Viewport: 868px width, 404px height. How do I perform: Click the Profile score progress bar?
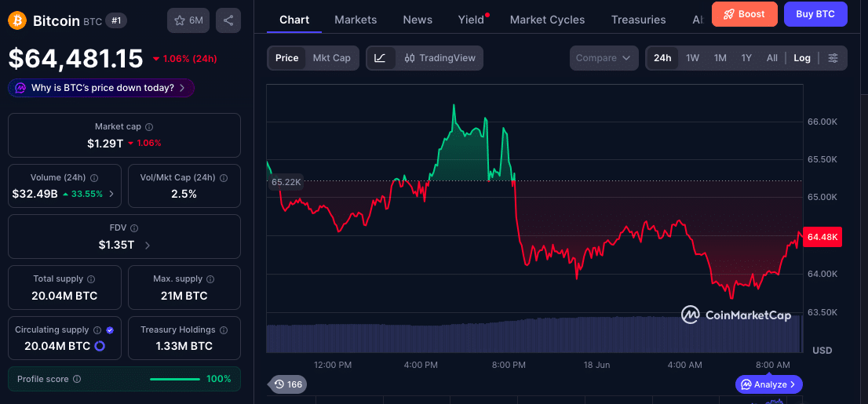tap(175, 379)
